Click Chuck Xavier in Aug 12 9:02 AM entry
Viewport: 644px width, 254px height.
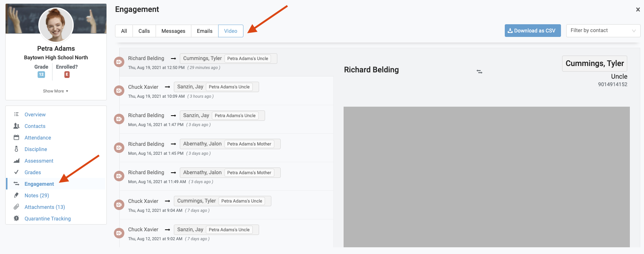[x=143, y=229]
